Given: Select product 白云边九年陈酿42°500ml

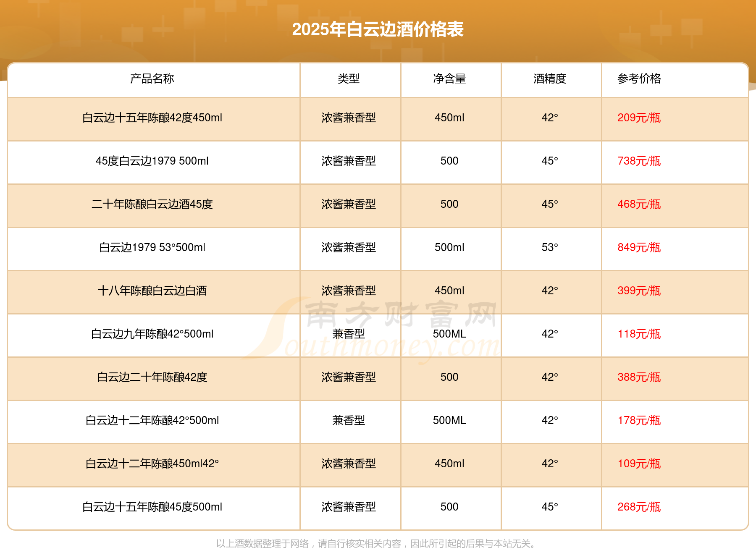Looking at the screenshot, I should [152, 334].
